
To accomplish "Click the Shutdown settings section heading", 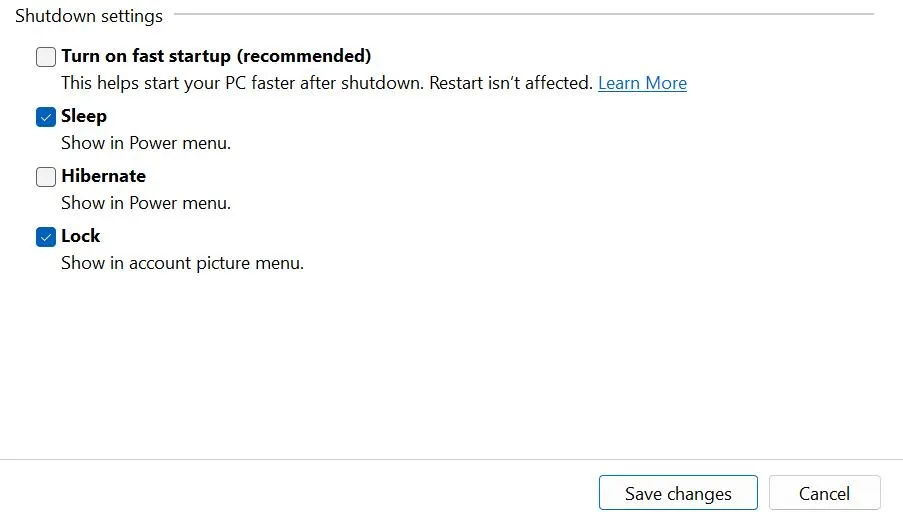I will point(89,16).
